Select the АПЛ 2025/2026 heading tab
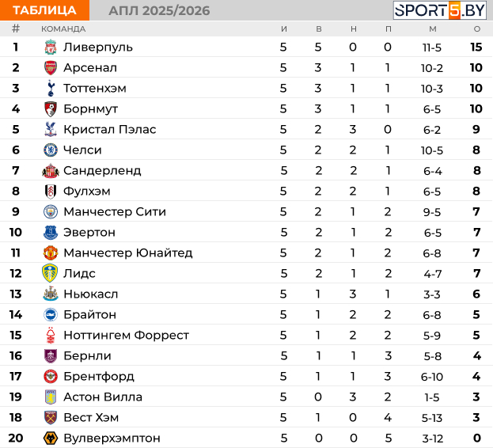The width and height of the screenshot is (493, 448). point(159,11)
